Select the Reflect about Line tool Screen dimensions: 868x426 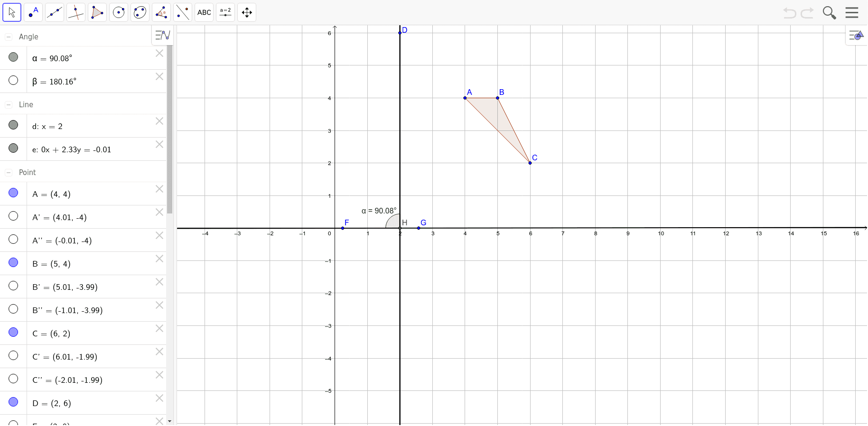click(x=183, y=12)
